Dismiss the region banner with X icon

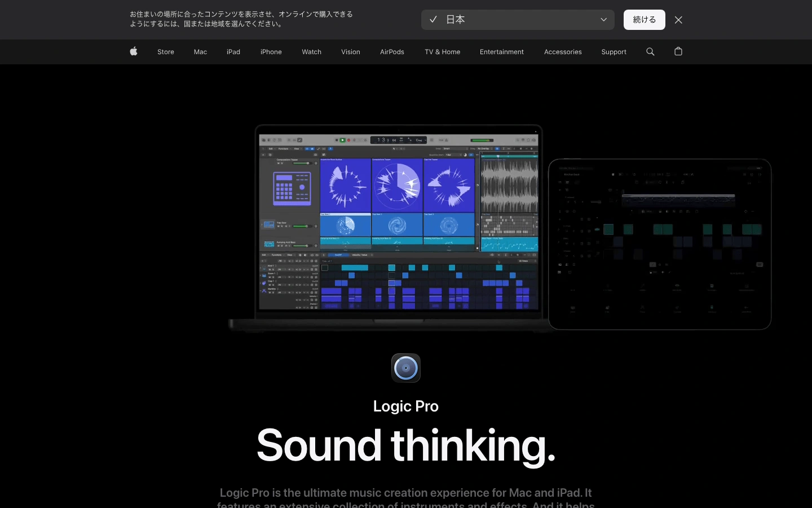(678, 20)
